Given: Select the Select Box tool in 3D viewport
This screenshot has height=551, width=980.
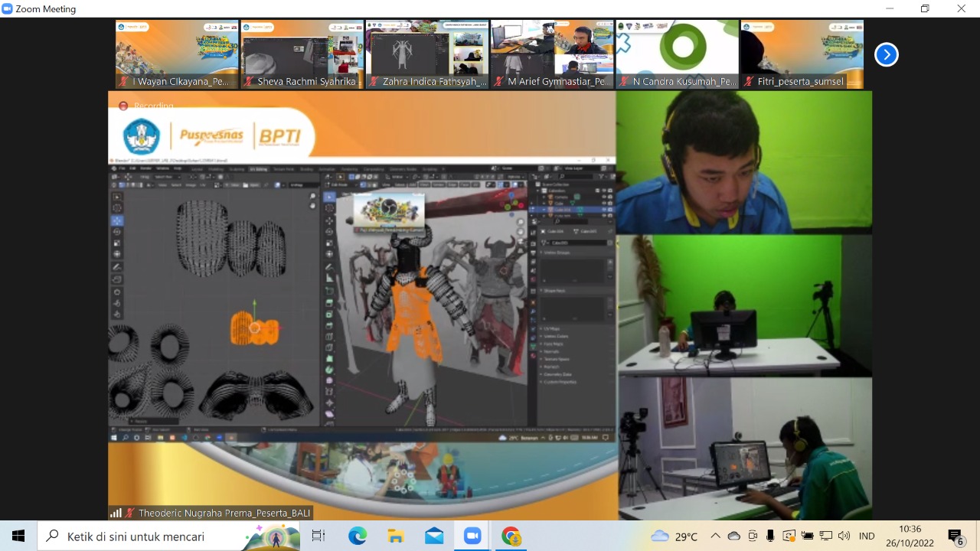Looking at the screenshot, I should point(329,197).
